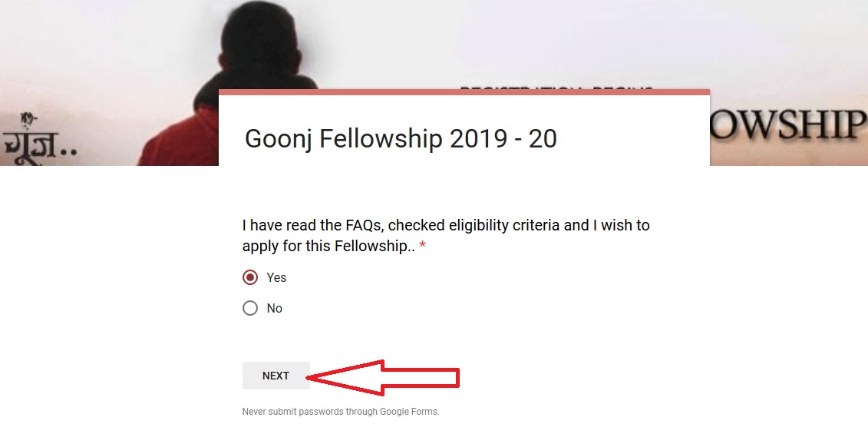Click the red required asterisk
Screen dimensions: 868x424
pyautogui.click(x=422, y=247)
